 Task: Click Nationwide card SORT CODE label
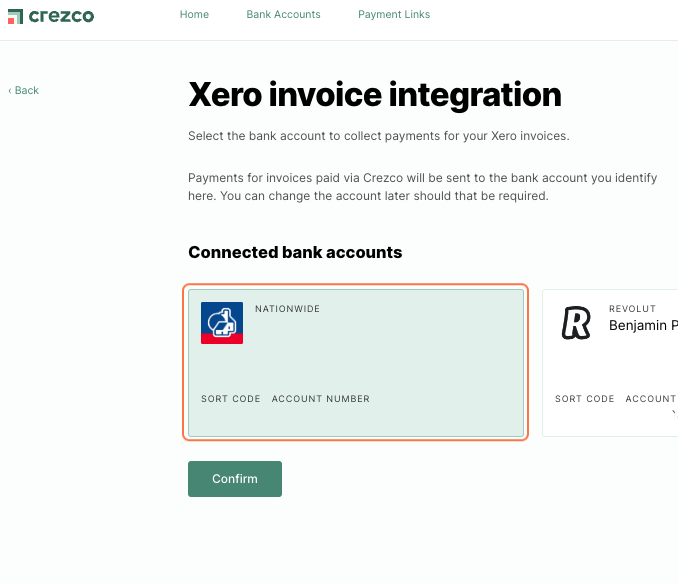tap(230, 399)
